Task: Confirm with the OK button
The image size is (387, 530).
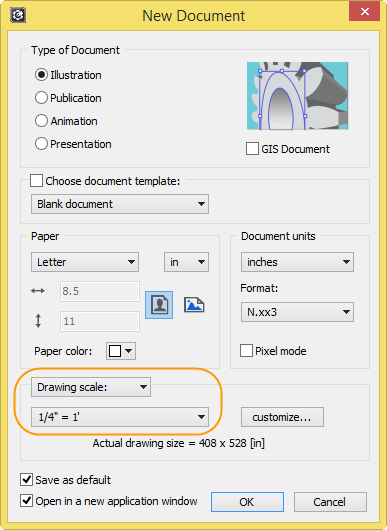Action: (x=247, y=502)
